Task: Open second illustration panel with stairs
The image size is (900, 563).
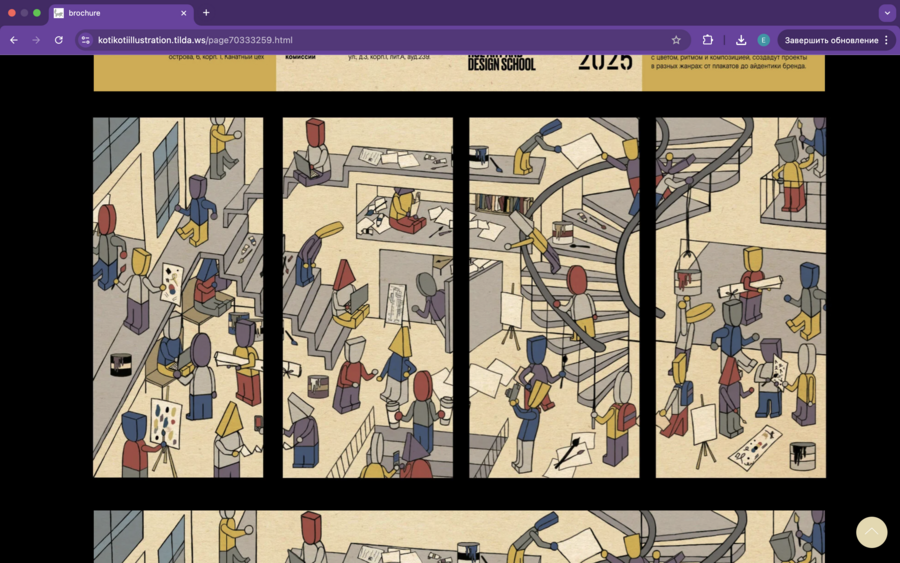Action: pyautogui.click(x=367, y=297)
